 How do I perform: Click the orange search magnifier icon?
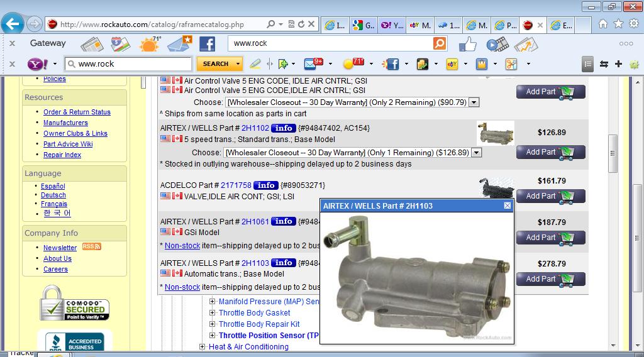click(440, 43)
